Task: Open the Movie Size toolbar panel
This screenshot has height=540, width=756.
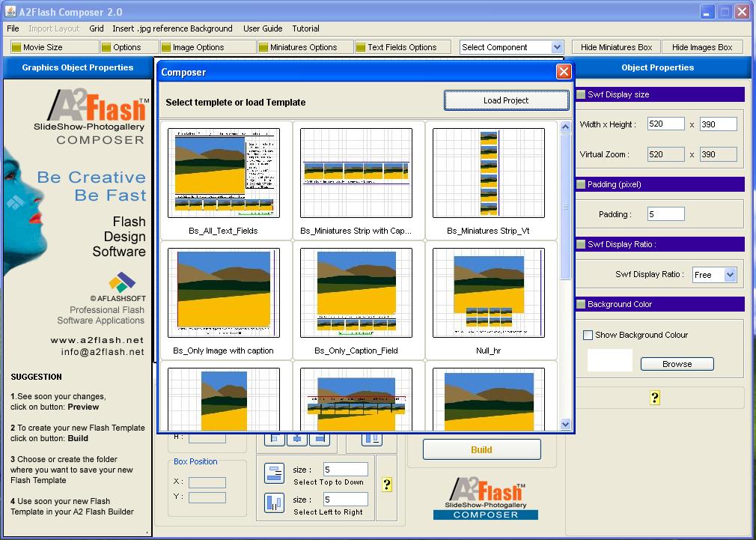Action: pyautogui.click(x=54, y=46)
